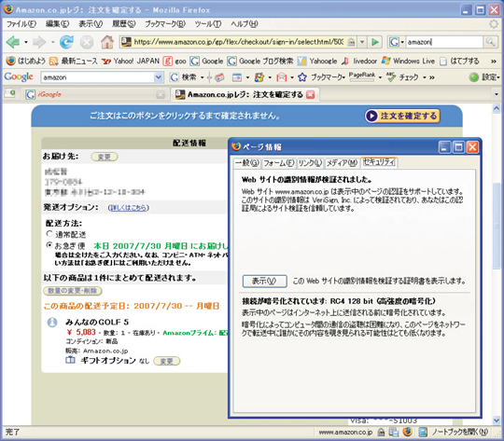The image size is (504, 441).
Task: Click into the Google toolbar search field
Action: tap(97, 77)
